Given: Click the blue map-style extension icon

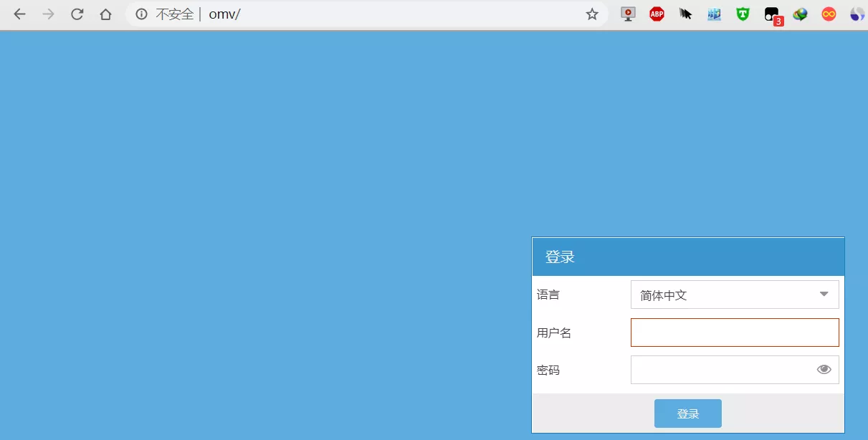Looking at the screenshot, I should pyautogui.click(x=714, y=14).
